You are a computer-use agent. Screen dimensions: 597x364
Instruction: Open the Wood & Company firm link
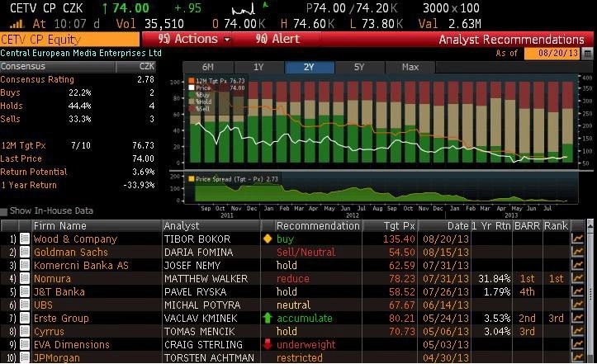pyautogui.click(x=75, y=239)
